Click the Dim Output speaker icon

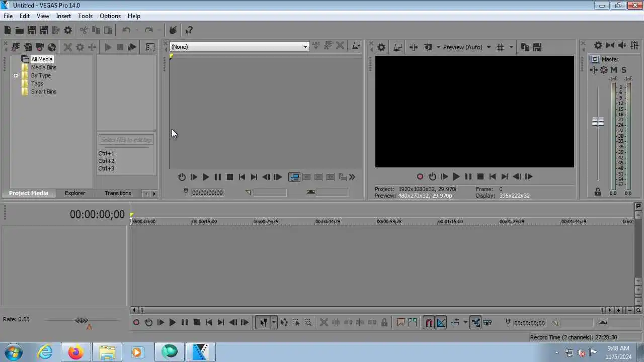(x=622, y=46)
